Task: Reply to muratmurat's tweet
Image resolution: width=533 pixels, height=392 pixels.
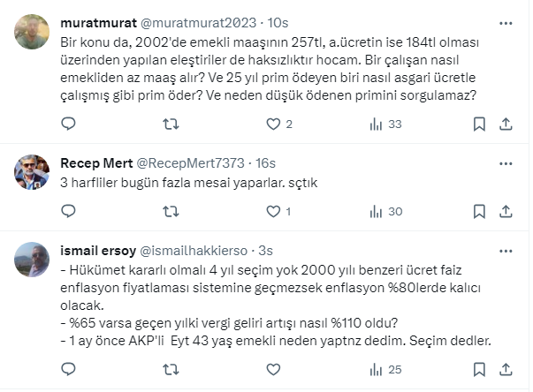Action: (68, 124)
